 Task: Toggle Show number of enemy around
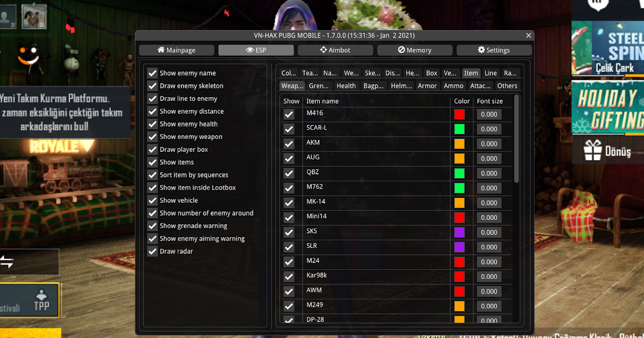(152, 213)
